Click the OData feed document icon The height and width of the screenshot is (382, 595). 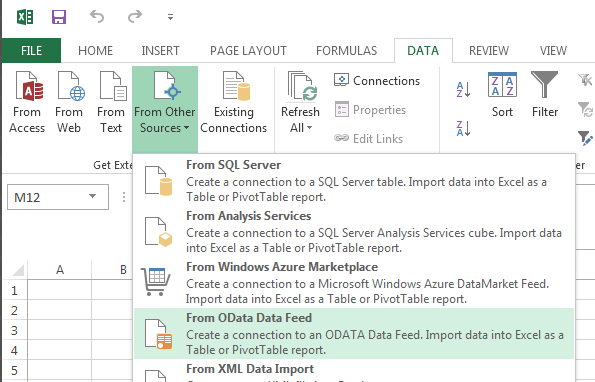(x=158, y=334)
